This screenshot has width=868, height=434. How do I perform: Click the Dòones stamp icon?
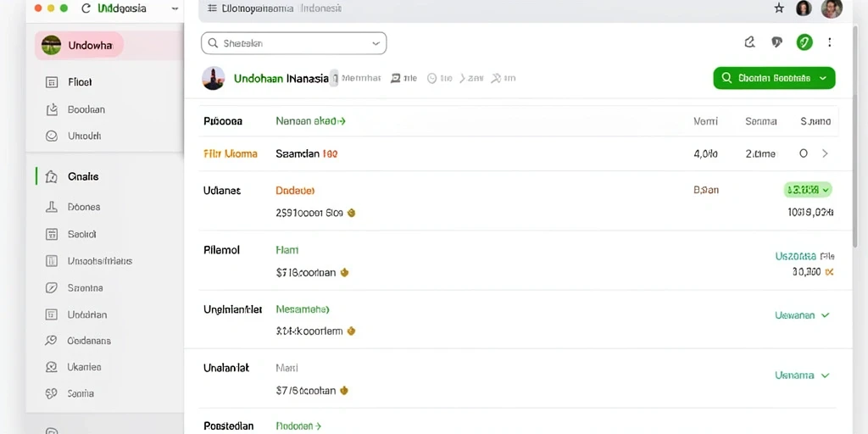tap(52, 207)
